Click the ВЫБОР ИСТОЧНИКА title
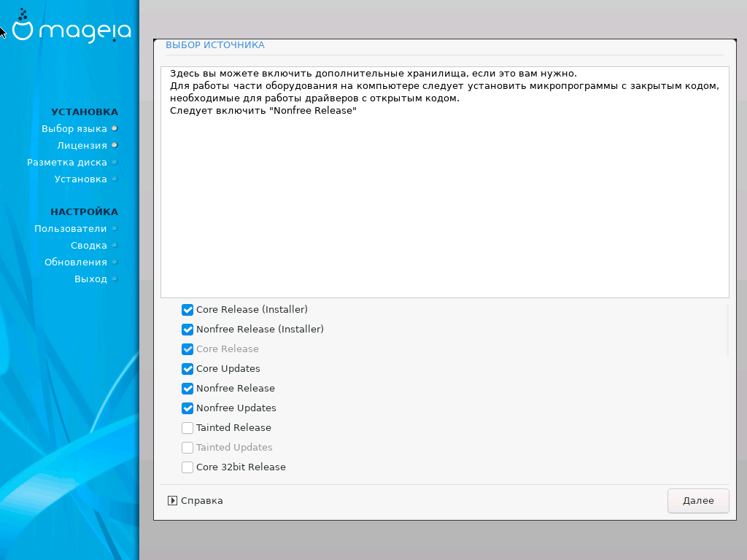 tap(215, 44)
